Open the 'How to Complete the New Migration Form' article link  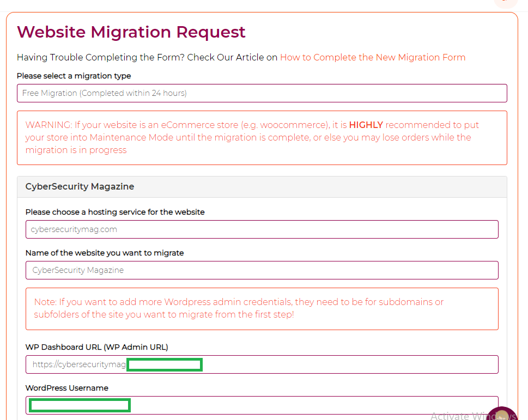tap(372, 57)
